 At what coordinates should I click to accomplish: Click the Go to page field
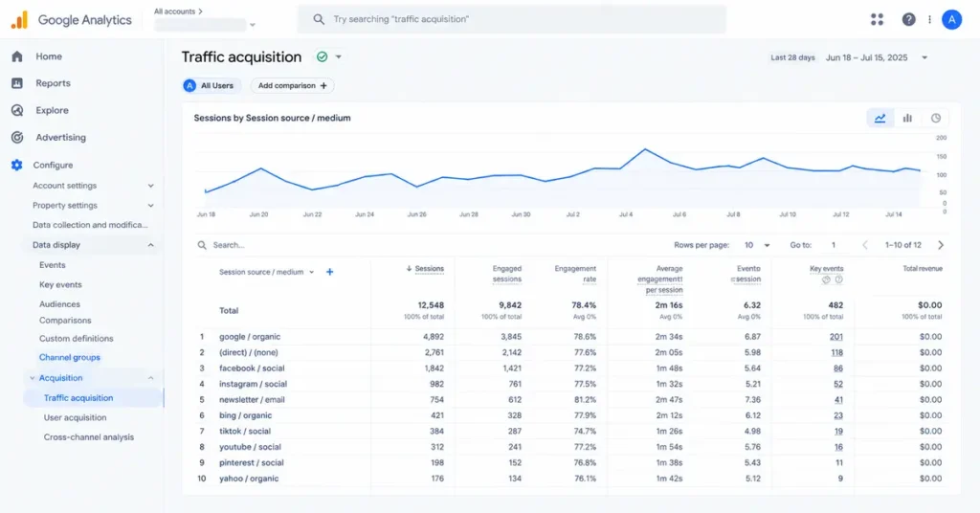point(834,245)
